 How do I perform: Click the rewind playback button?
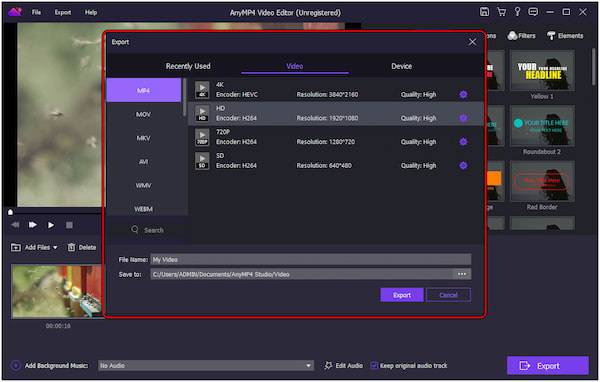(15, 225)
